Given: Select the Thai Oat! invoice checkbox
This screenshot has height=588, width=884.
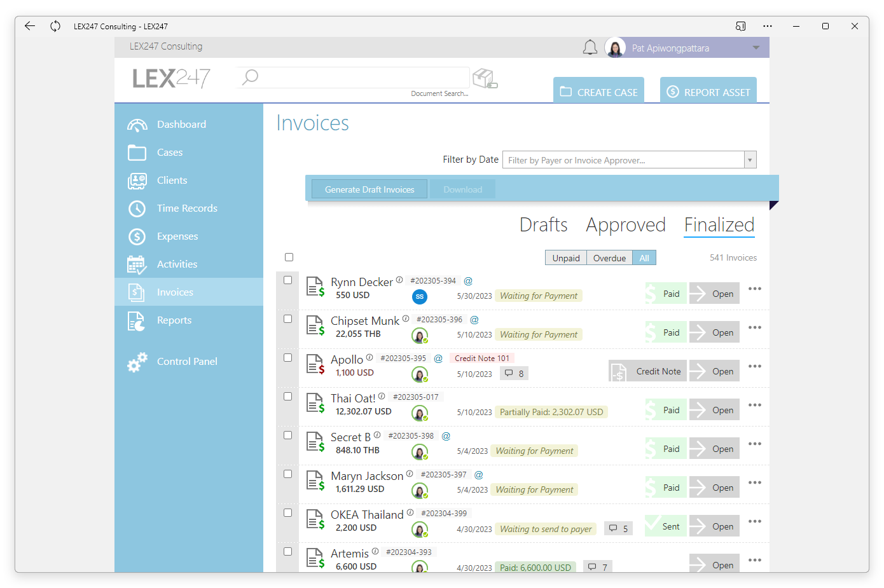Looking at the screenshot, I should 287,397.
